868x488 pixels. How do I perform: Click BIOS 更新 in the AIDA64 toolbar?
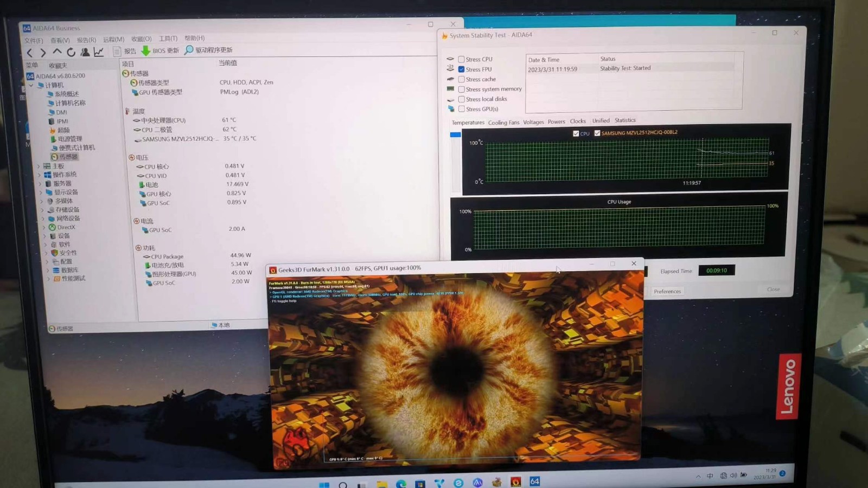tap(161, 50)
